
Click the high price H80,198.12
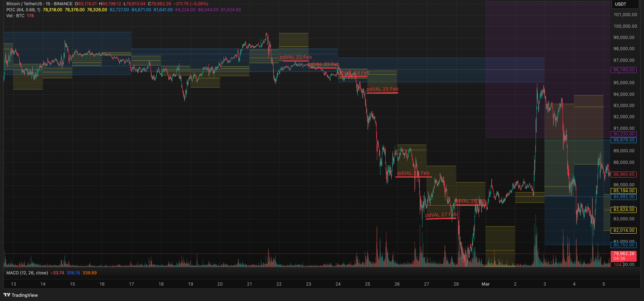[110, 4]
